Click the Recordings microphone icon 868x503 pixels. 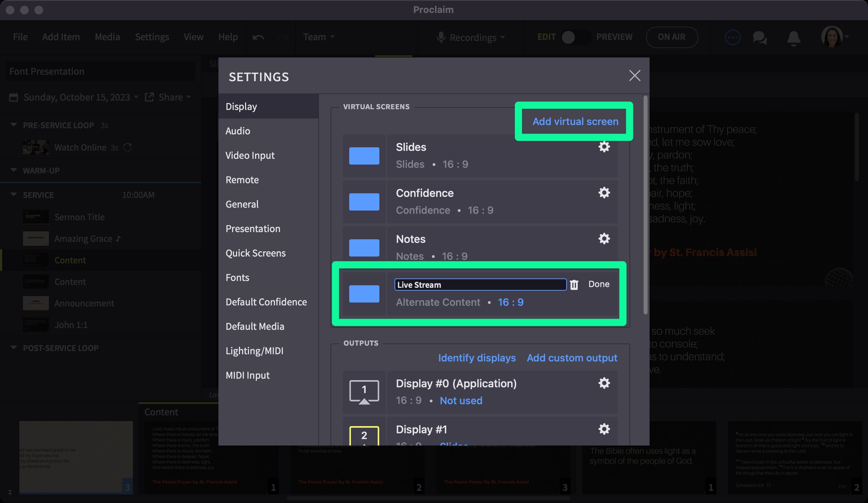point(440,37)
